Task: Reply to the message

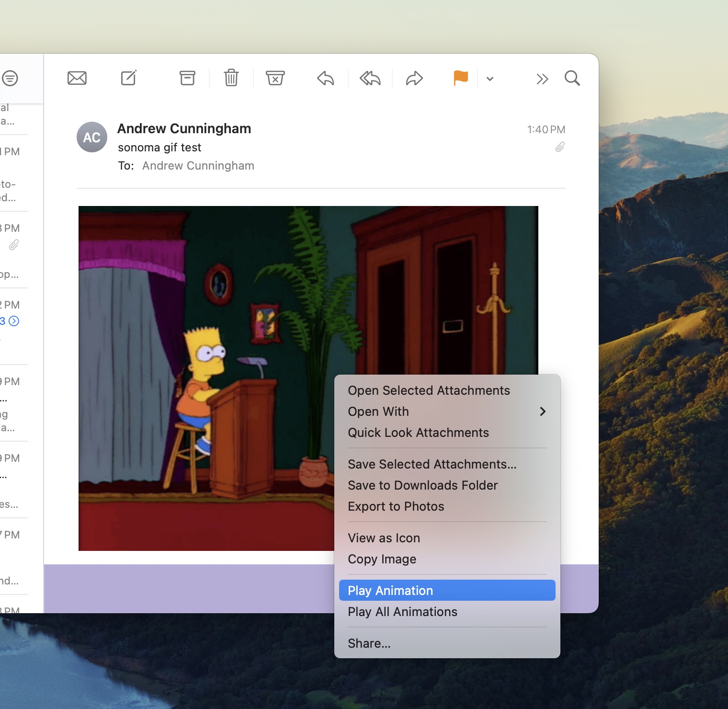Action: [326, 78]
